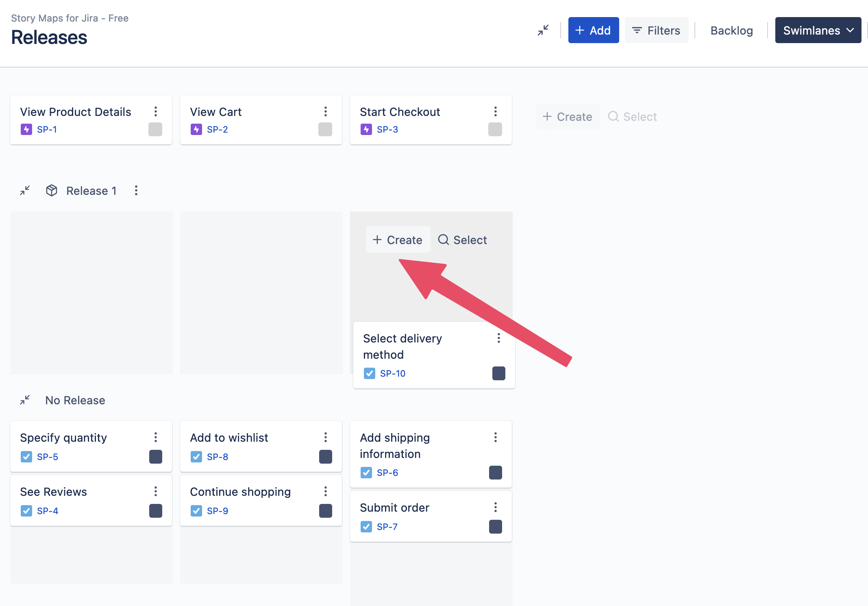Click the story map collapse icon
Screen dimensions: 868x606
(543, 30)
